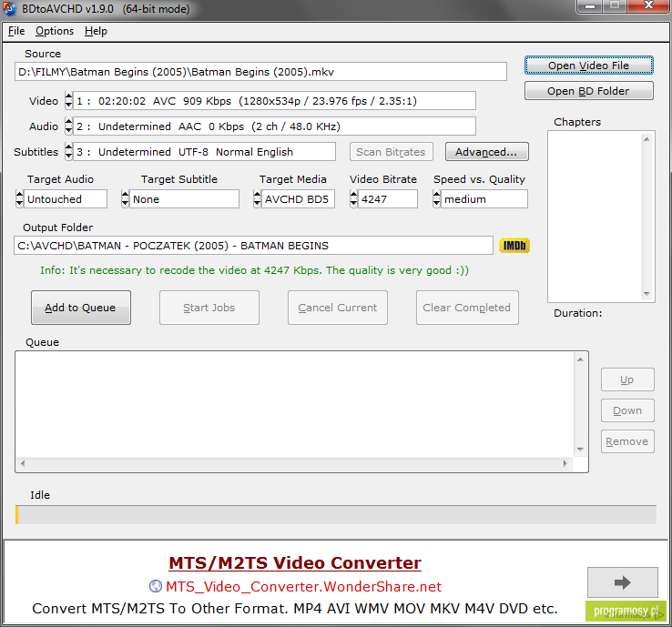
Task: Open MTS/M2TS Video Converter link
Action: [x=295, y=562]
